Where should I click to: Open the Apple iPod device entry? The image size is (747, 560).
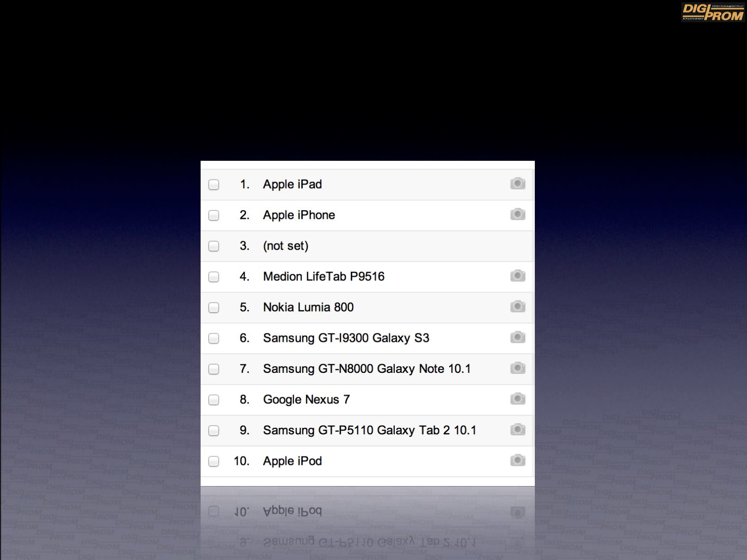(x=293, y=461)
